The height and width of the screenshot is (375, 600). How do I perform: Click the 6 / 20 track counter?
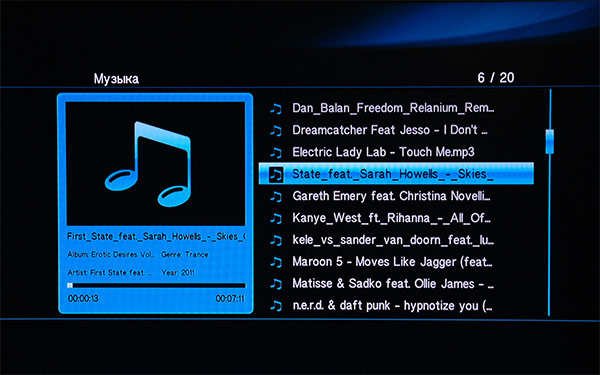(496, 78)
